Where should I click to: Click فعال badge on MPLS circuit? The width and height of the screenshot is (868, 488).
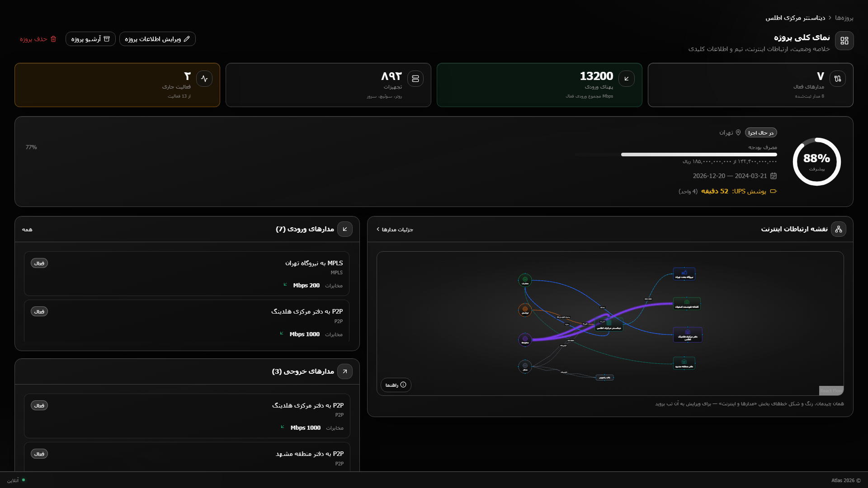point(39,263)
